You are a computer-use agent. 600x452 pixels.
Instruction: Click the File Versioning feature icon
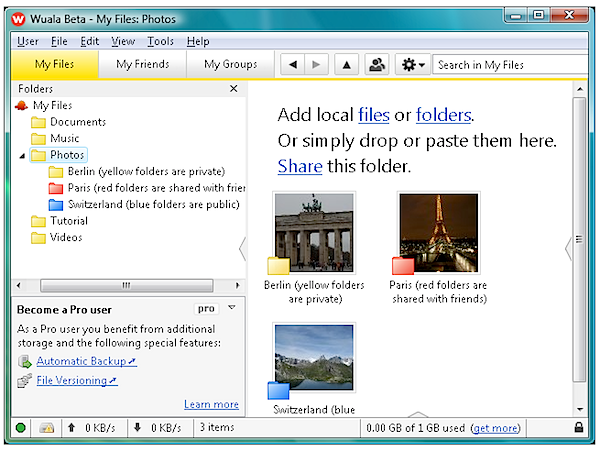(25, 380)
